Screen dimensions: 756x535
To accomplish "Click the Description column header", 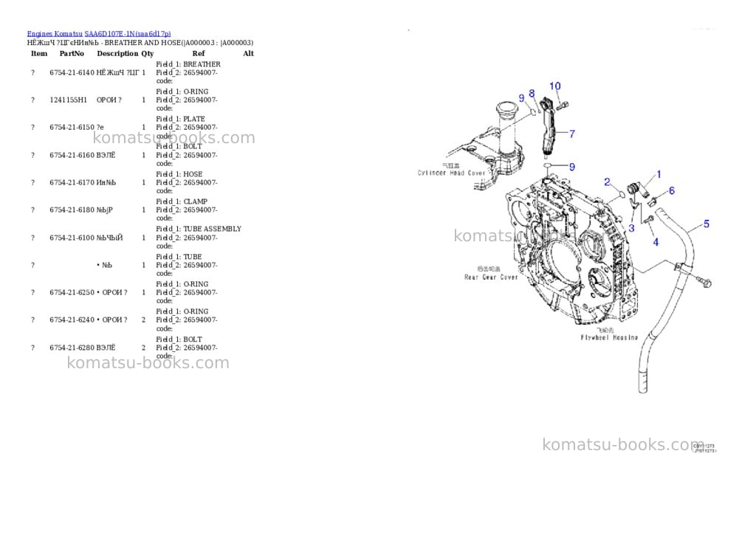I will tap(117, 53).
